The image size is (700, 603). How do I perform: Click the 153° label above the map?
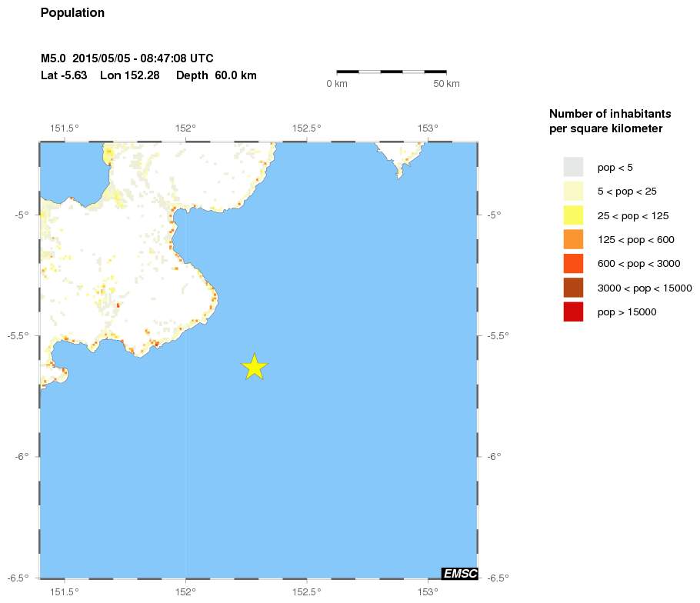pos(428,128)
